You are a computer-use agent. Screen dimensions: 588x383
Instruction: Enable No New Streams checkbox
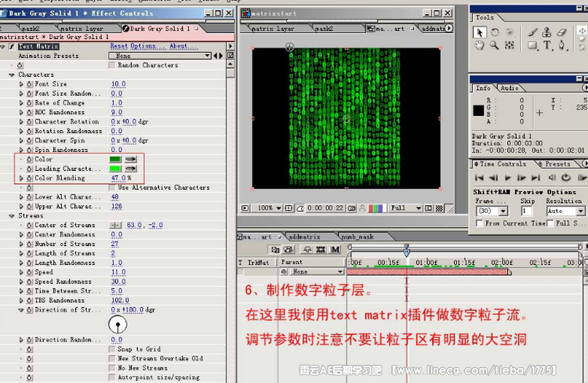(x=111, y=368)
